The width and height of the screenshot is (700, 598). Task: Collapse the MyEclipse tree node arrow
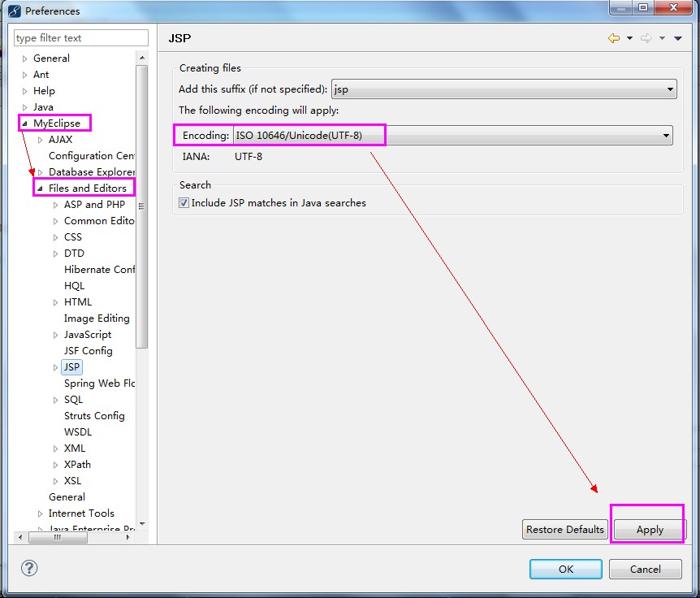coord(25,123)
